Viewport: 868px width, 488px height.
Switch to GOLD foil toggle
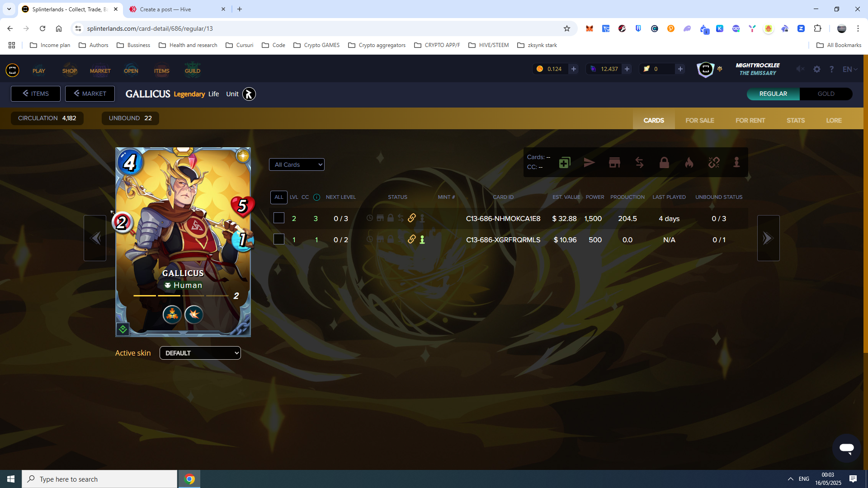[x=826, y=94]
